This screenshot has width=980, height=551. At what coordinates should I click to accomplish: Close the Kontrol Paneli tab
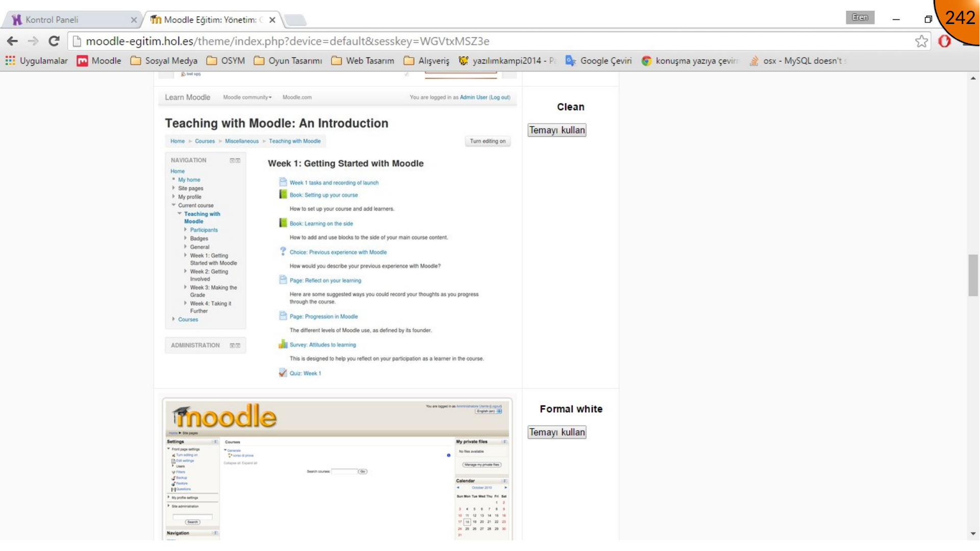(134, 20)
